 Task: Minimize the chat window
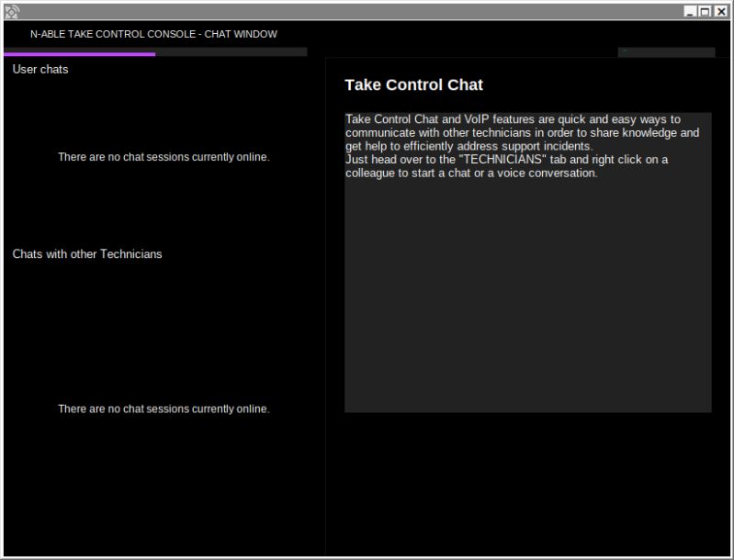(x=690, y=12)
